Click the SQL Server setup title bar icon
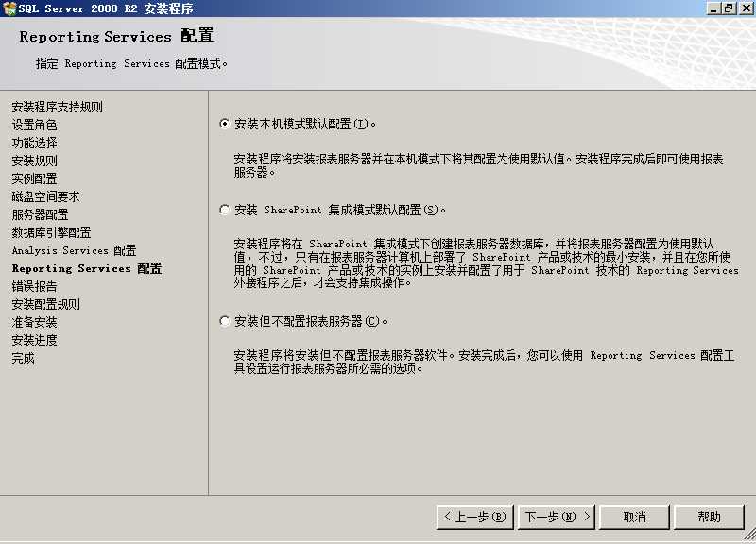Viewport: 756px width, 544px height. pyautogui.click(x=9, y=8)
